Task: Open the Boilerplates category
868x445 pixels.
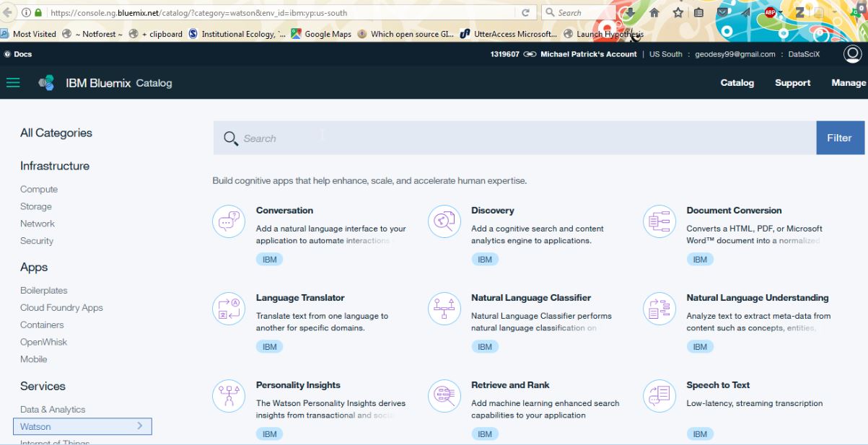Action: coord(44,290)
